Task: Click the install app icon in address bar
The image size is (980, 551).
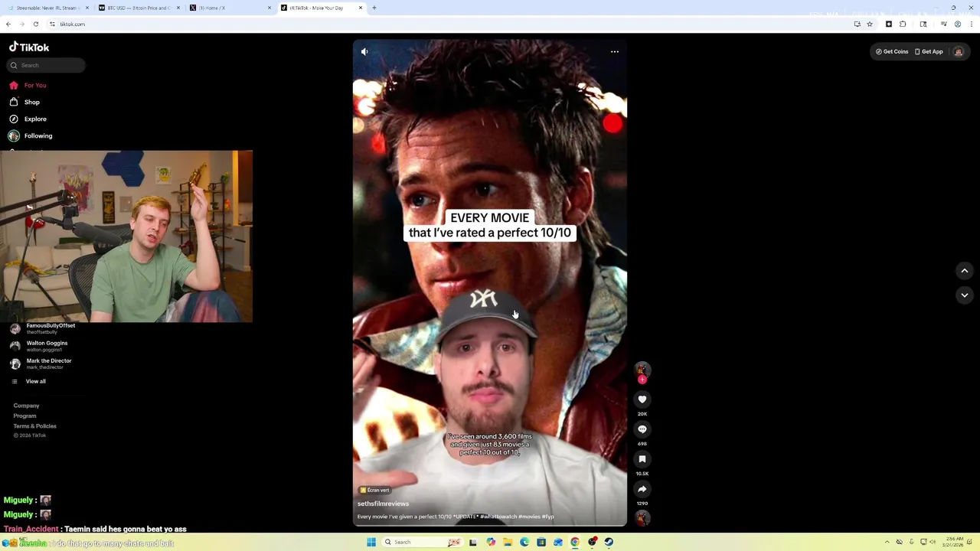Action: (x=857, y=24)
